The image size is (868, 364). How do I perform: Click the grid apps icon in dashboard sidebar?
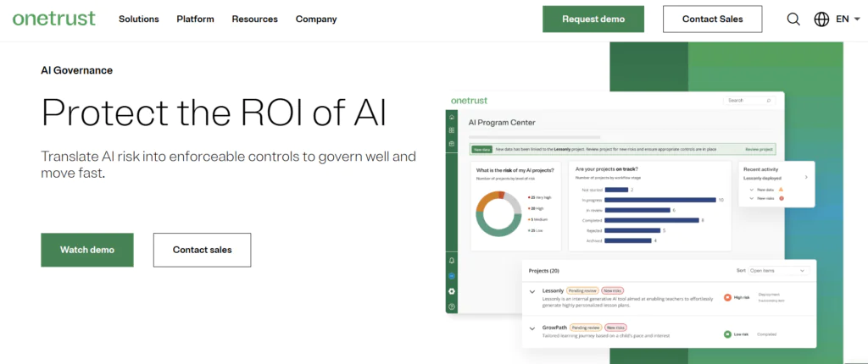click(452, 130)
